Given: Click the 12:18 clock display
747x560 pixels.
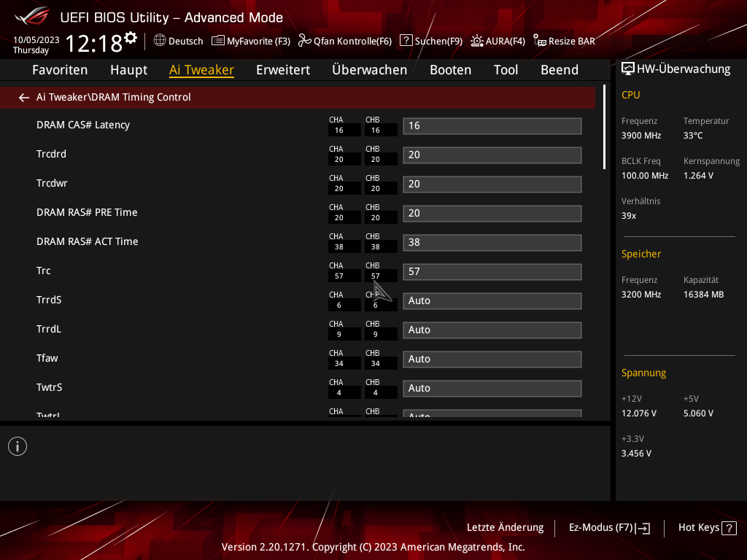Looking at the screenshot, I should pyautogui.click(x=94, y=44).
